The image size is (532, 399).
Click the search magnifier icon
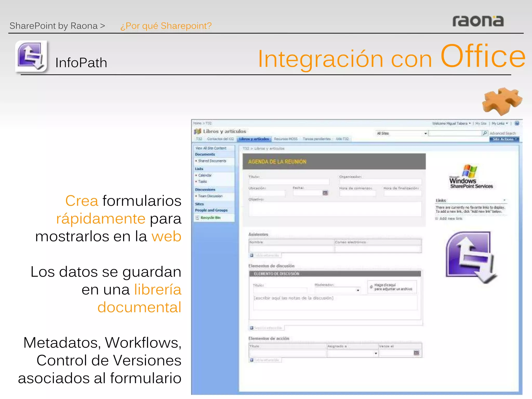coord(485,133)
